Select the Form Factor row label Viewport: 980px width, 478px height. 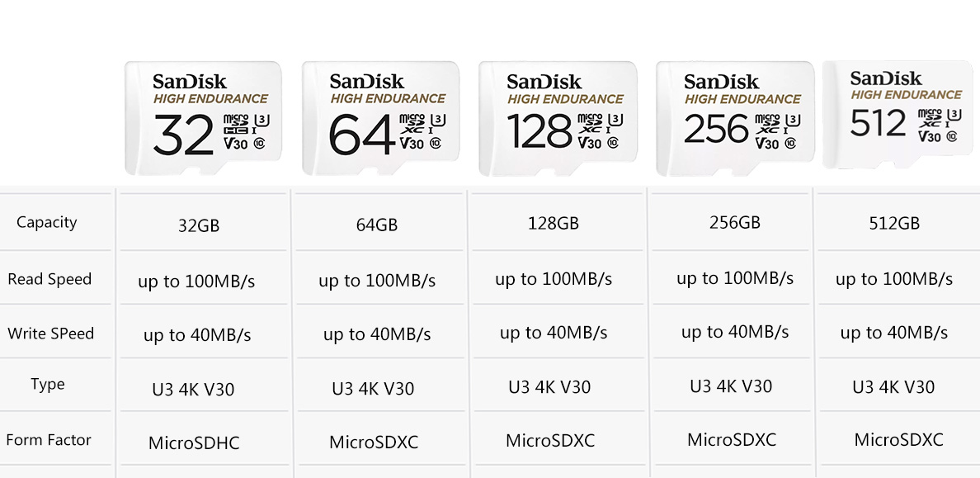(49, 440)
